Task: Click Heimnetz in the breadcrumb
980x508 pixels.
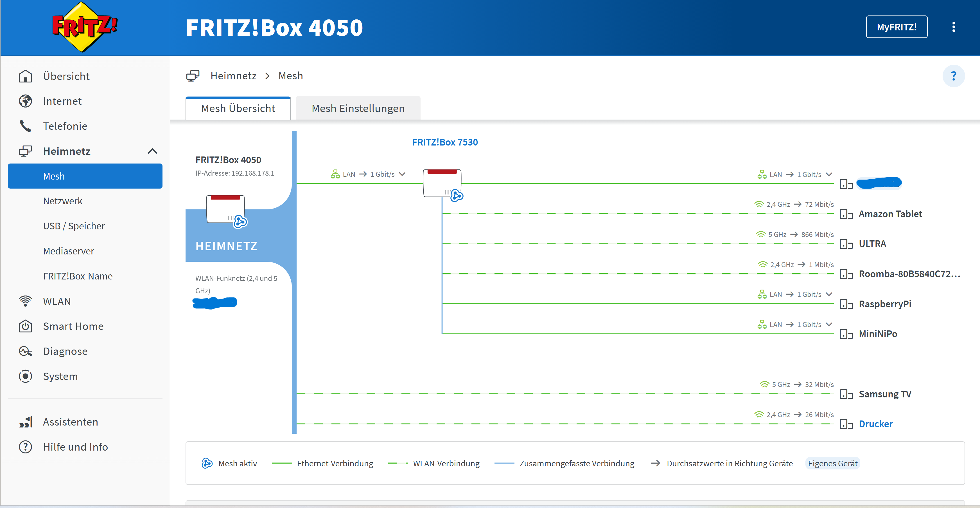Action: pyautogui.click(x=233, y=76)
